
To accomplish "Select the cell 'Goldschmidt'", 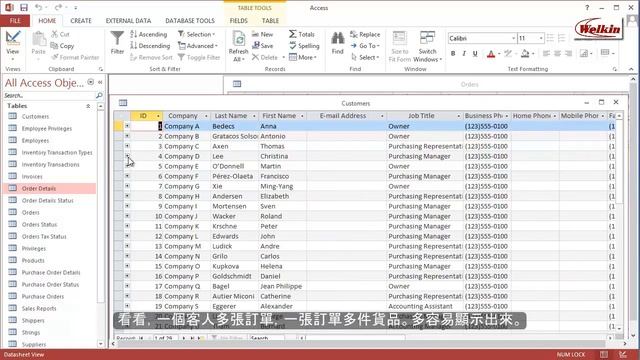I will click(x=234, y=276).
